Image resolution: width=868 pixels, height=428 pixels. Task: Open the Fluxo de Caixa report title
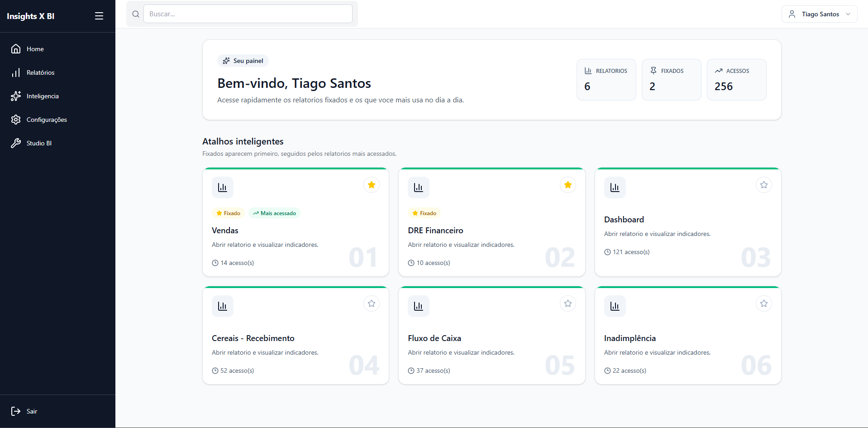coord(434,338)
